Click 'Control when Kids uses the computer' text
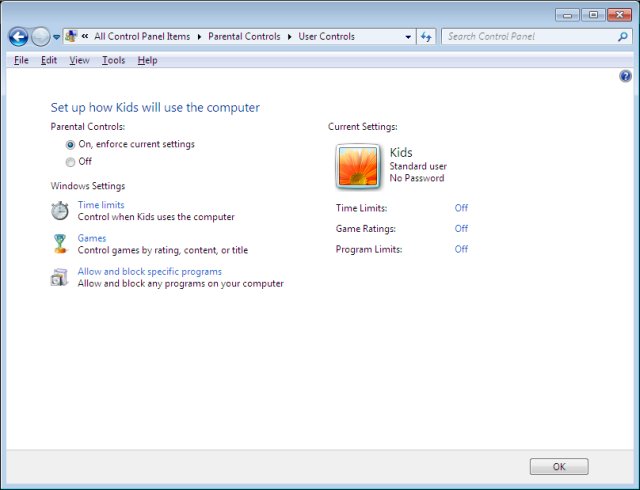This screenshot has height=490, width=640. (x=156, y=217)
